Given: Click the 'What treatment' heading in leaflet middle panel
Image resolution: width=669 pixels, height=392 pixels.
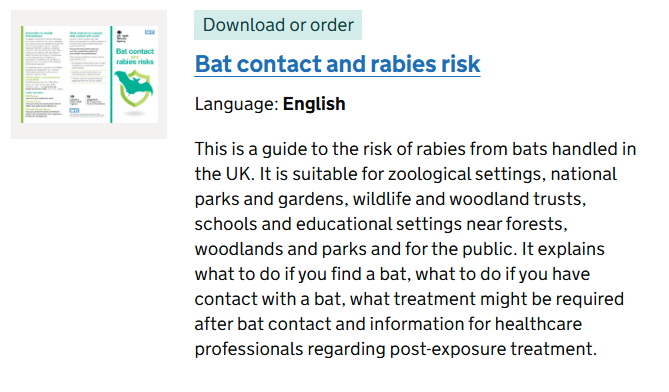Looking at the screenshot, I should [x=86, y=34].
